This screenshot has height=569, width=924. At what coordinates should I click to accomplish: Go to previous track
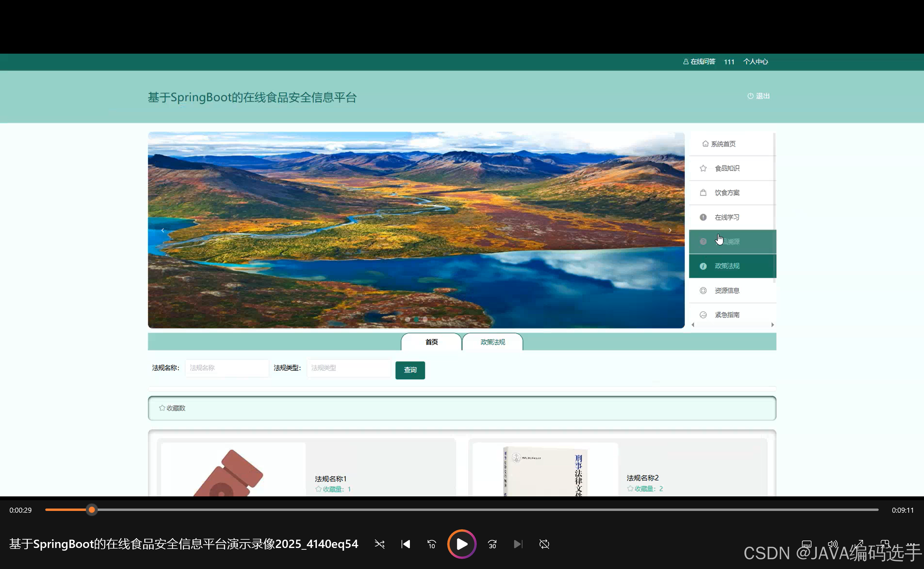[x=405, y=544]
